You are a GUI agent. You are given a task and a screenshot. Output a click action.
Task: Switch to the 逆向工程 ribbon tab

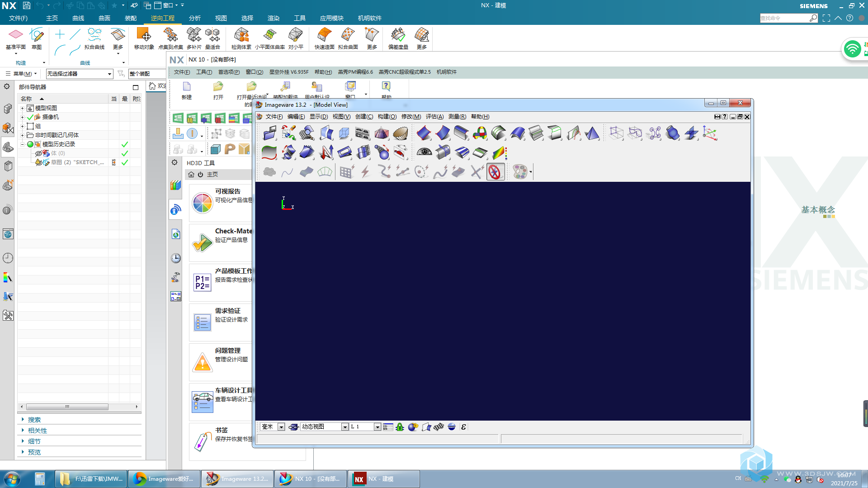[x=163, y=18]
